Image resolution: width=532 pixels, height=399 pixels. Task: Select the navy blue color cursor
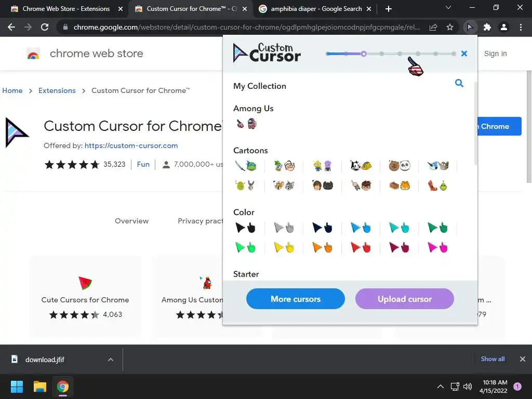pos(323,228)
